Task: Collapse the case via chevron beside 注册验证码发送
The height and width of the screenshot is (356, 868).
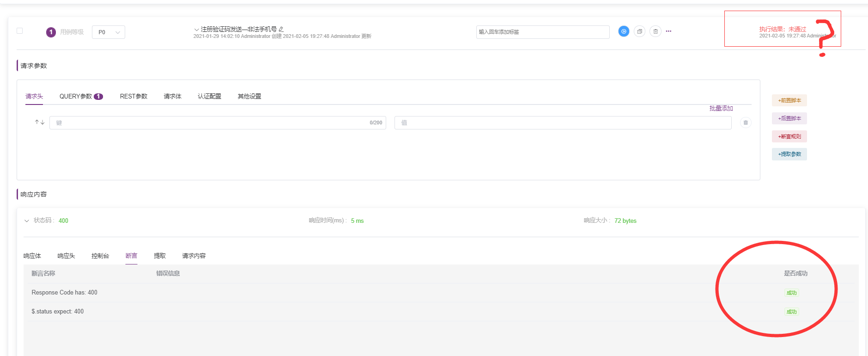Action: 197,30
